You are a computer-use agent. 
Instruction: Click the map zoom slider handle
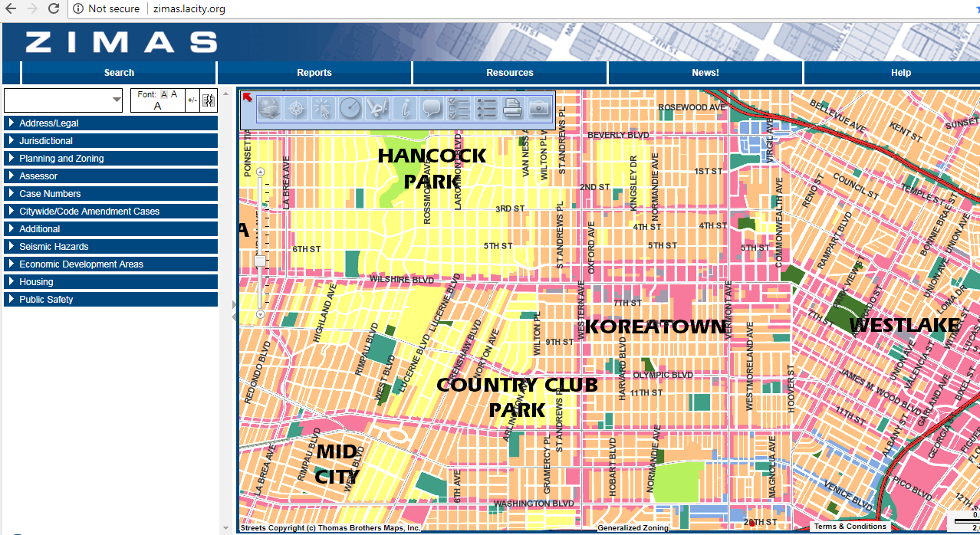click(260, 261)
